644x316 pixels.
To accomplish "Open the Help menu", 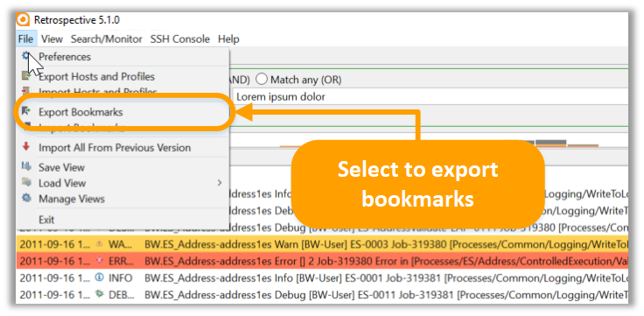I will pyautogui.click(x=228, y=39).
